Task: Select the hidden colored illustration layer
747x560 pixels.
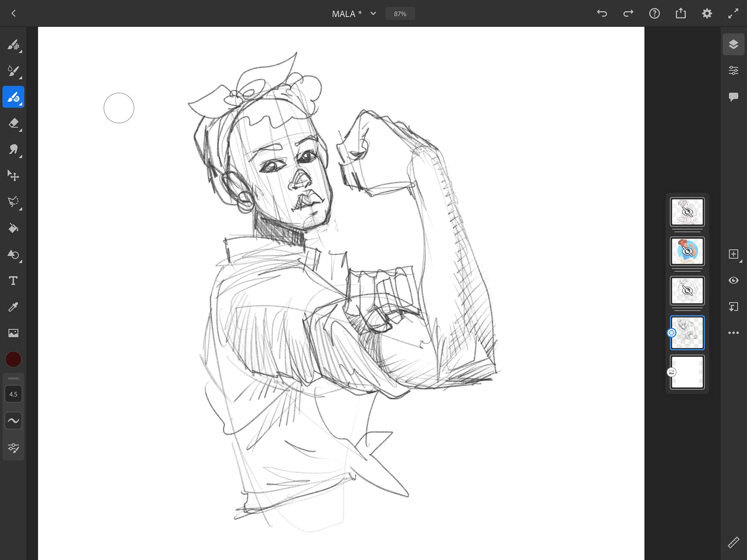Action: (687, 251)
